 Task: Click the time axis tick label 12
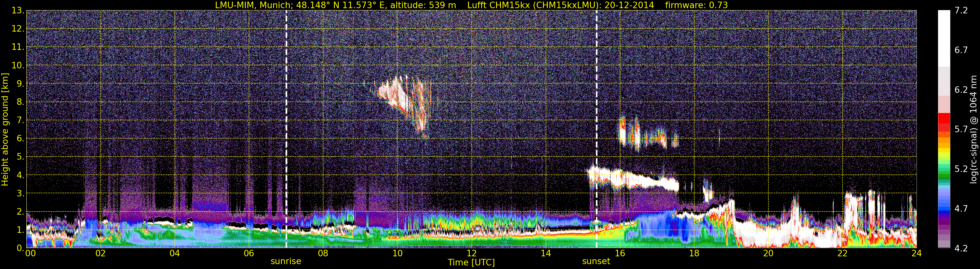pos(471,254)
